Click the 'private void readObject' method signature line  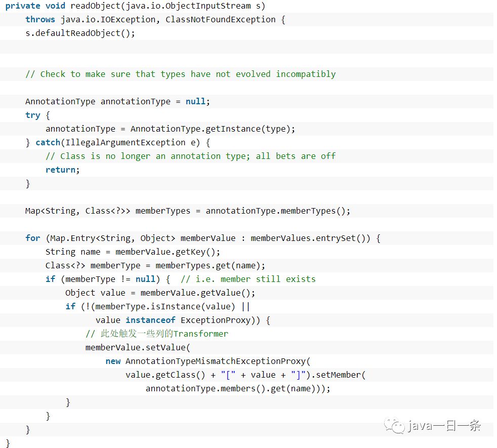click(135, 6)
